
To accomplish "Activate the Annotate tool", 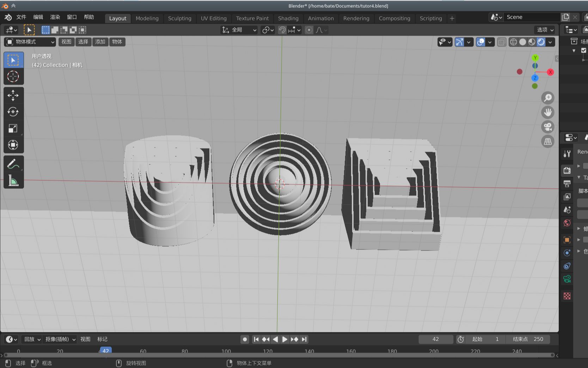I will click(13, 163).
